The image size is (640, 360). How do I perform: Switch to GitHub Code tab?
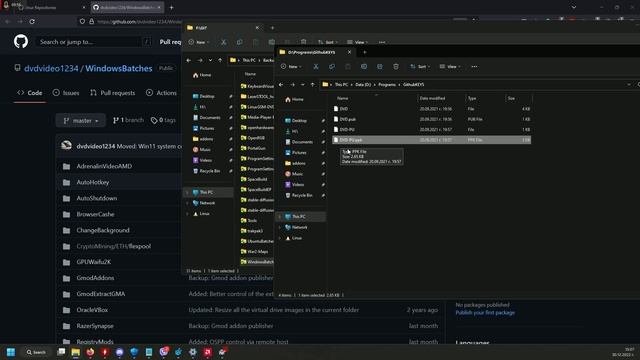(30, 93)
